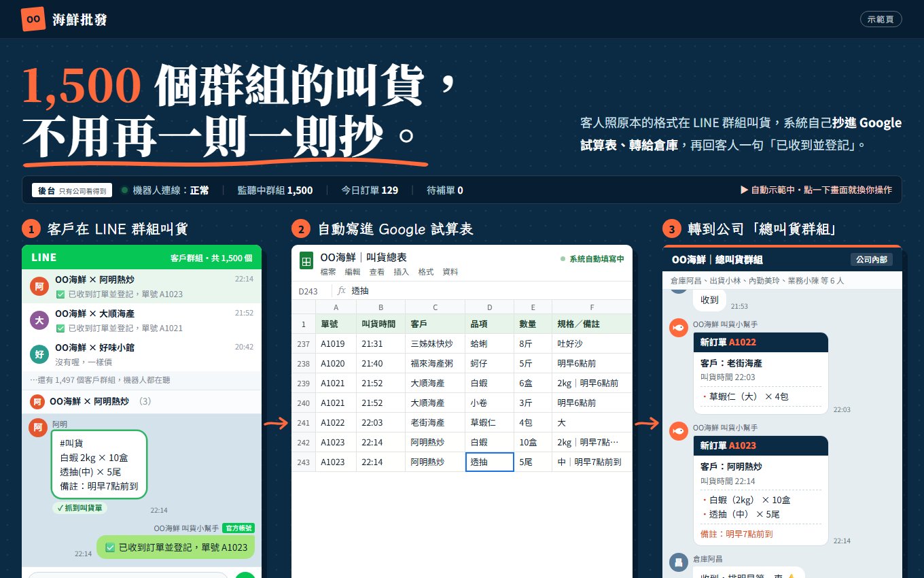The width and height of the screenshot is (924, 578).
Task: Click the 後台 badge in the status bar
Action: [x=72, y=190]
